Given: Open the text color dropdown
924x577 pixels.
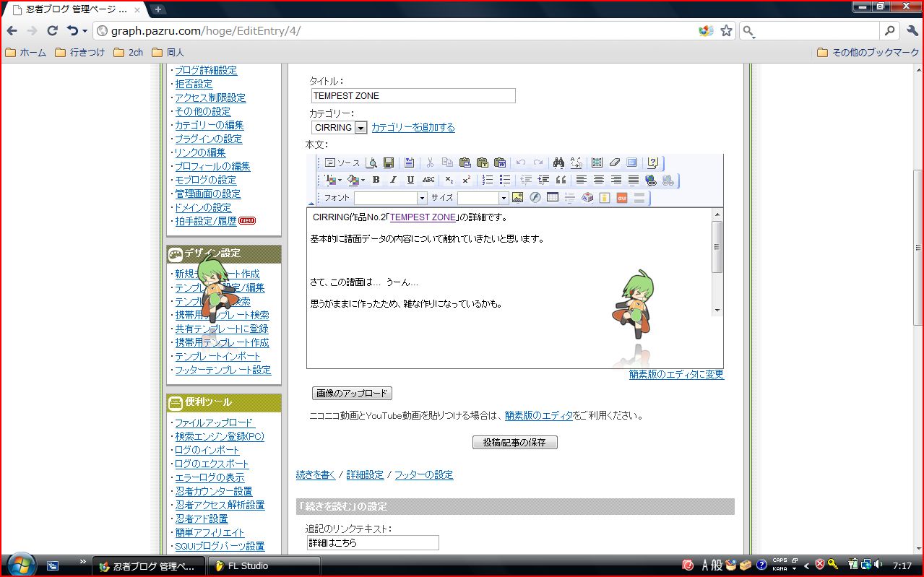Looking at the screenshot, I should click(334, 180).
